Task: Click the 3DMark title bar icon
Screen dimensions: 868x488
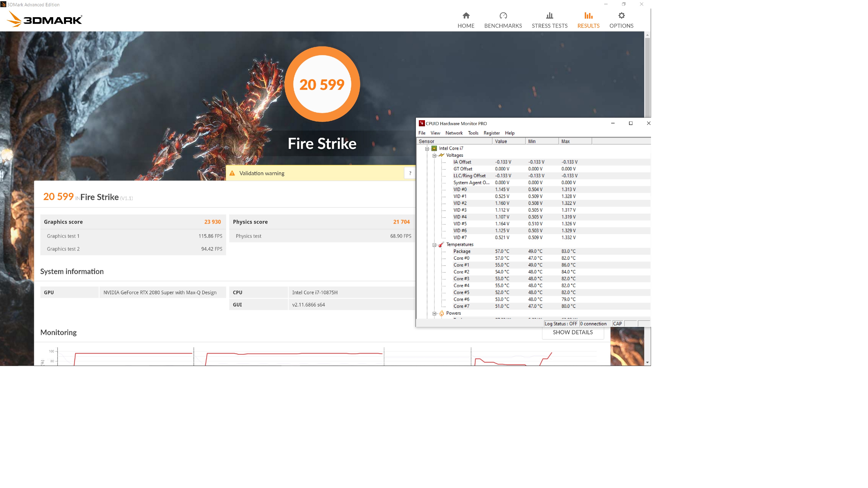Action: pos(3,4)
